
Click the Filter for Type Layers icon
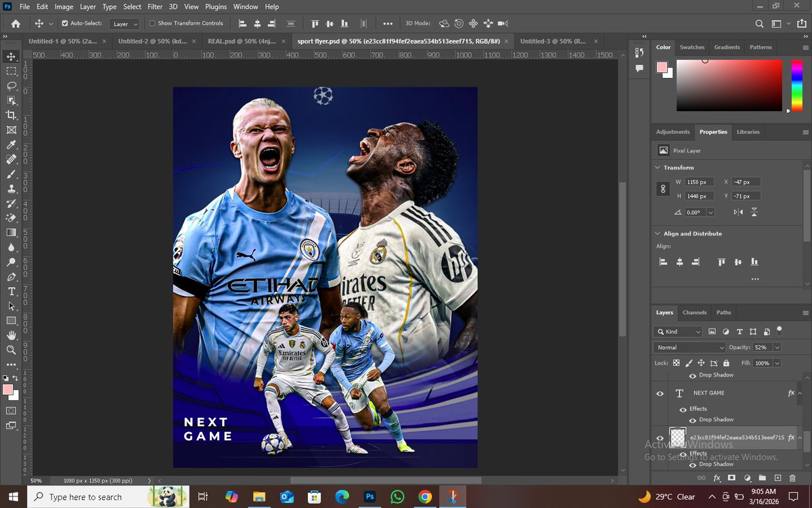coord(740,332)
